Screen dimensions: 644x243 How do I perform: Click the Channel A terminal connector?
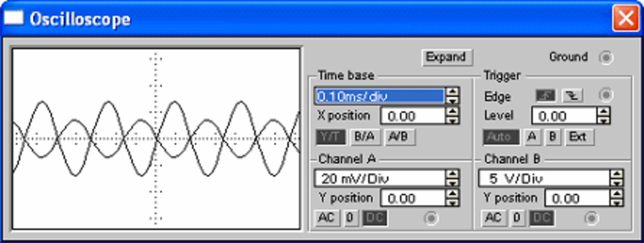pos(431,218)
